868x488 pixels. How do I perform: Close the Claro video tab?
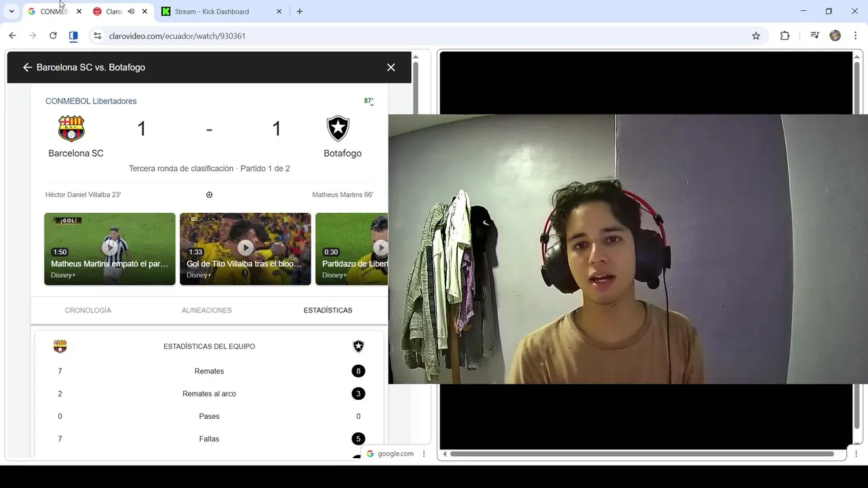(144, 12)
